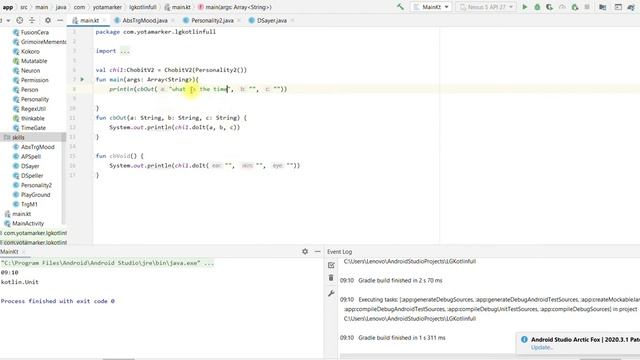This screenshot has width=640, height=360.
Task: Open the project panel gear options
Action: click(48, 20)
